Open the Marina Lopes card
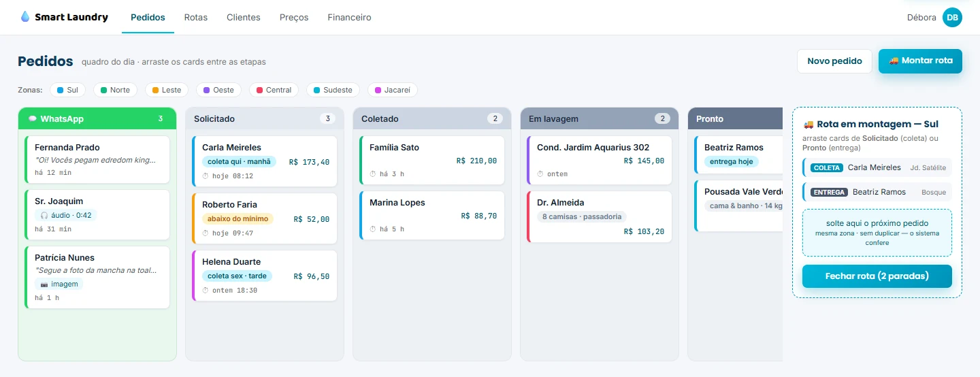 [431, 216]
